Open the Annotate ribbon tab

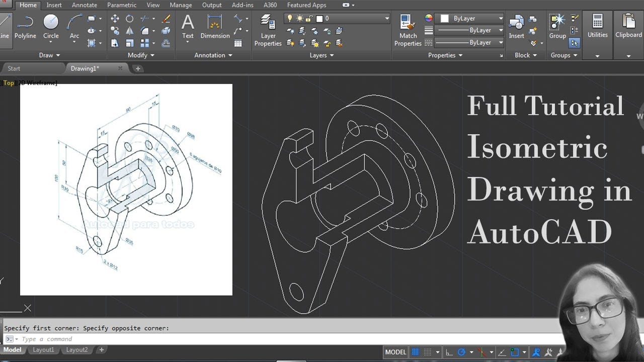(x=85, y=5)
